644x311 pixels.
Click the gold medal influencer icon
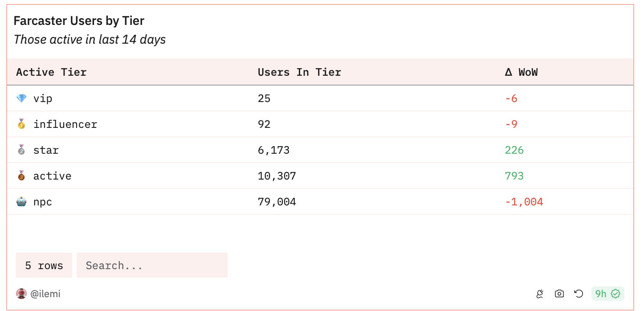[21, 124]
